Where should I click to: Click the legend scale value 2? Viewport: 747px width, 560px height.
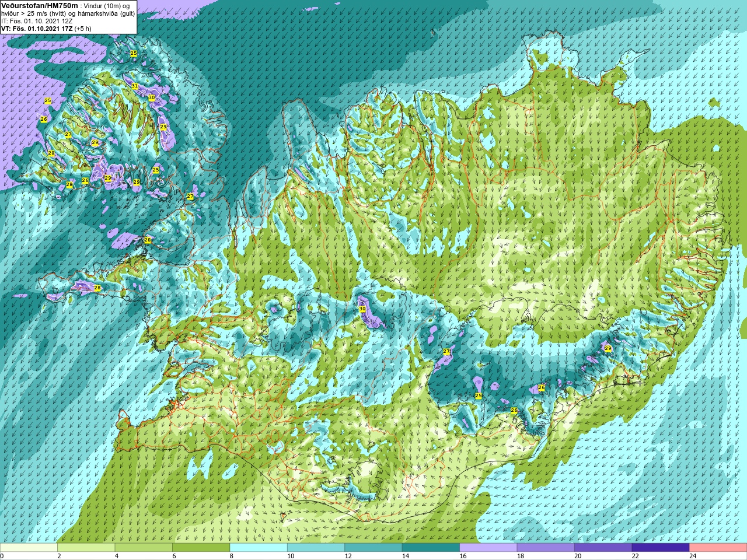click(59, 556)
